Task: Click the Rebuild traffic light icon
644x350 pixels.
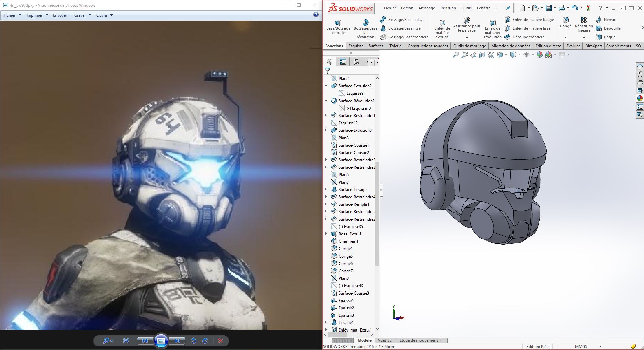Action: [x=588, y=8]
